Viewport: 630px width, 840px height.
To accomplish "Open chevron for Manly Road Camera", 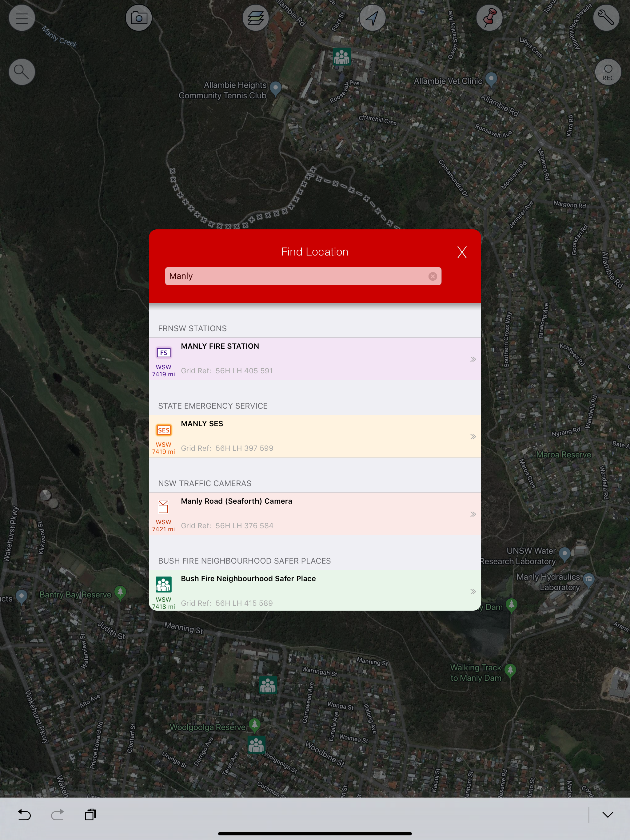I will (x=473, y=514).
